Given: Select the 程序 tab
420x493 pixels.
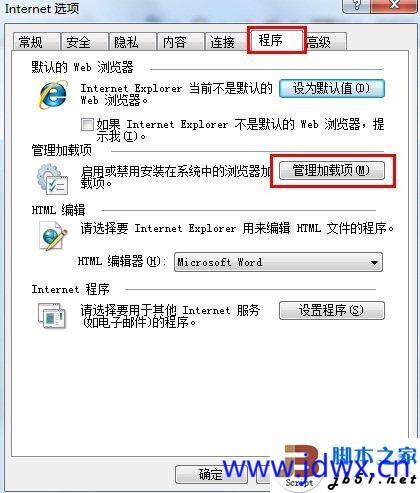Looking at the screenshot, I should [276, 41].
